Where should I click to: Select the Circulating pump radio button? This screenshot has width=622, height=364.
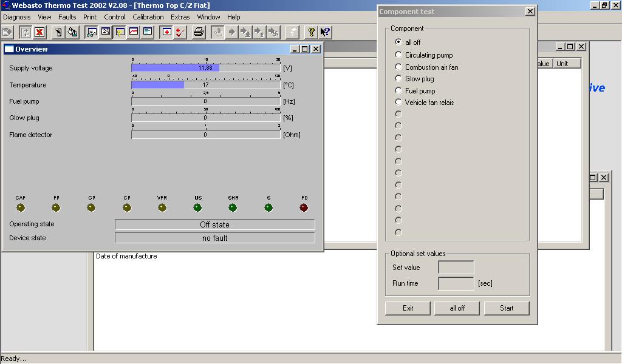coord(398,55)
